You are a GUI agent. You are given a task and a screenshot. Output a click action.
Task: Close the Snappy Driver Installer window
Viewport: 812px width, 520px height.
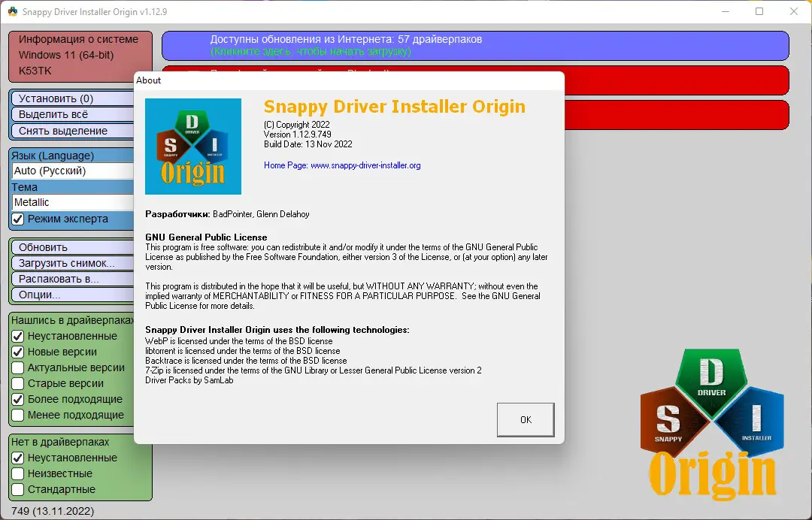(794, 11)
